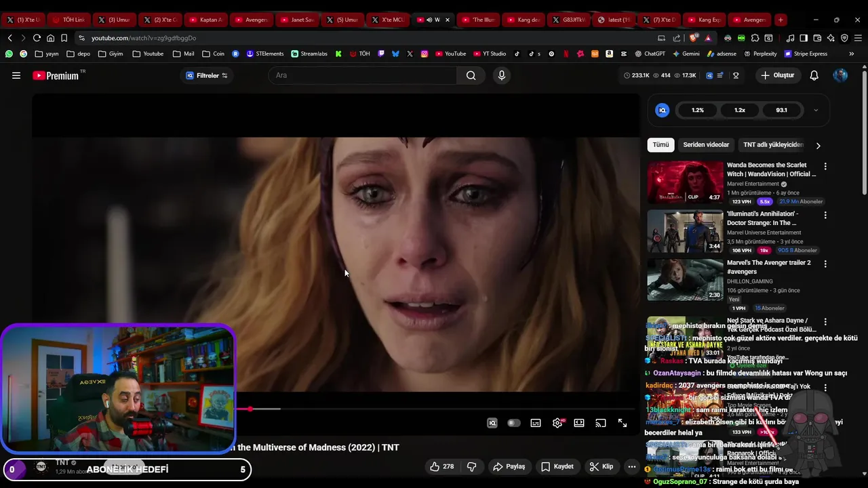Open options for Wanda Becomes video
The image size is (868, 488).
tap(825, 166)
